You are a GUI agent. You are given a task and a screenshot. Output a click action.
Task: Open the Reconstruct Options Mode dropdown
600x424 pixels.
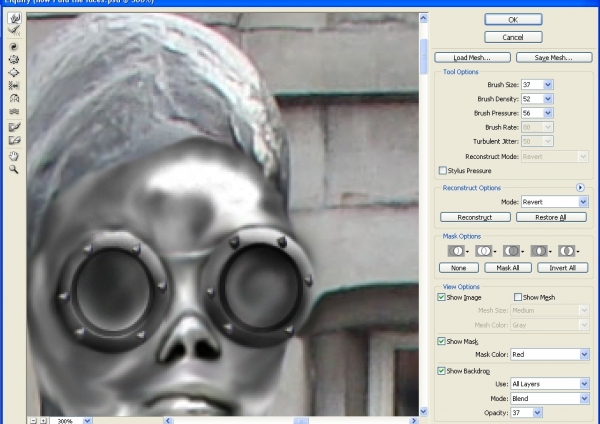pos(554,202)
